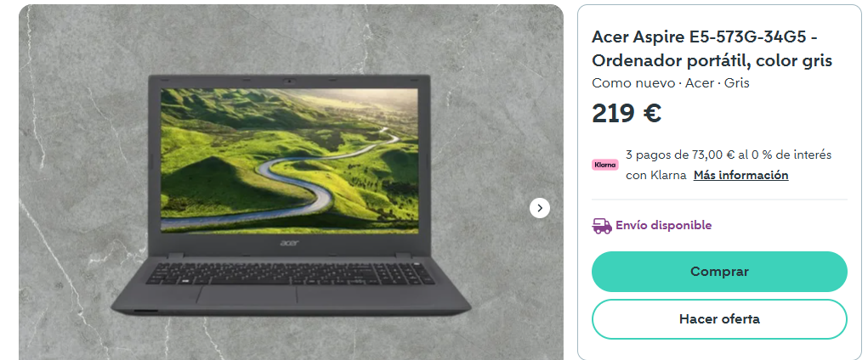Open the Más información link

[x=741, y=175]
